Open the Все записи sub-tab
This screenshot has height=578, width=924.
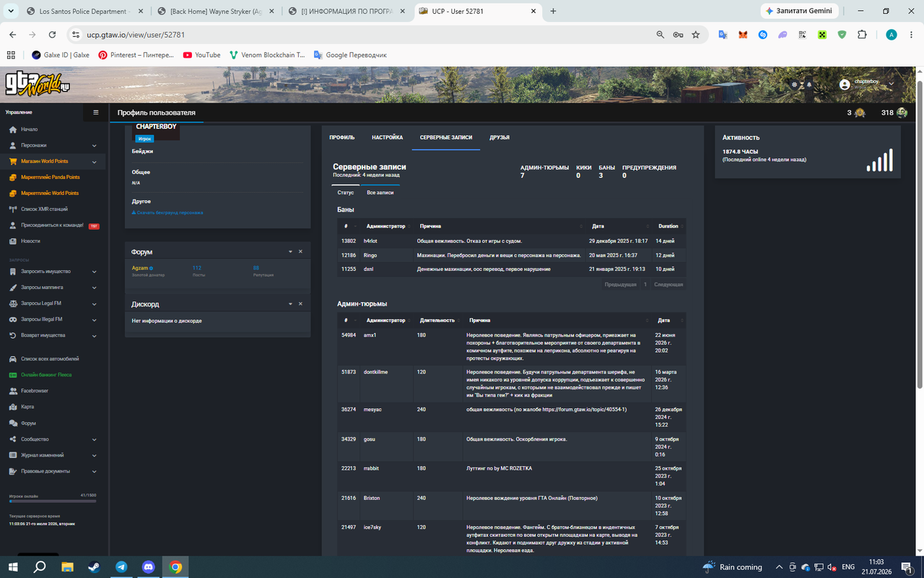(x=380, y=193)
